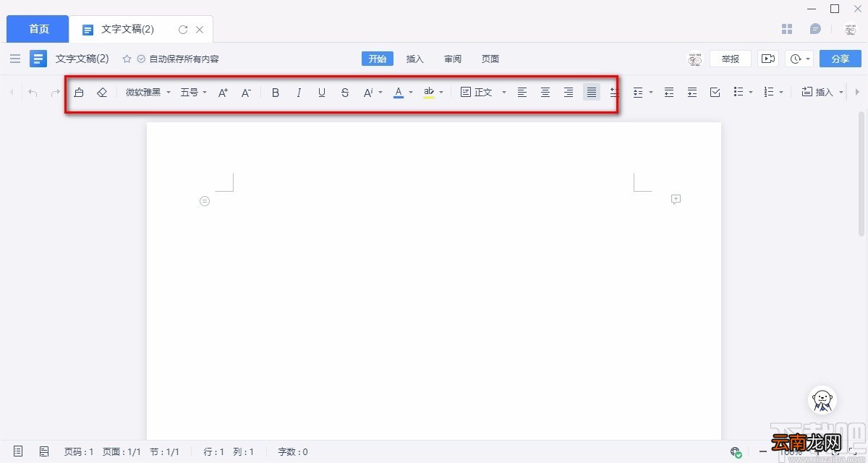The image size is (868, 463).
Task: Open the 开始 ribbon tab
Action: tap(378, 59)
